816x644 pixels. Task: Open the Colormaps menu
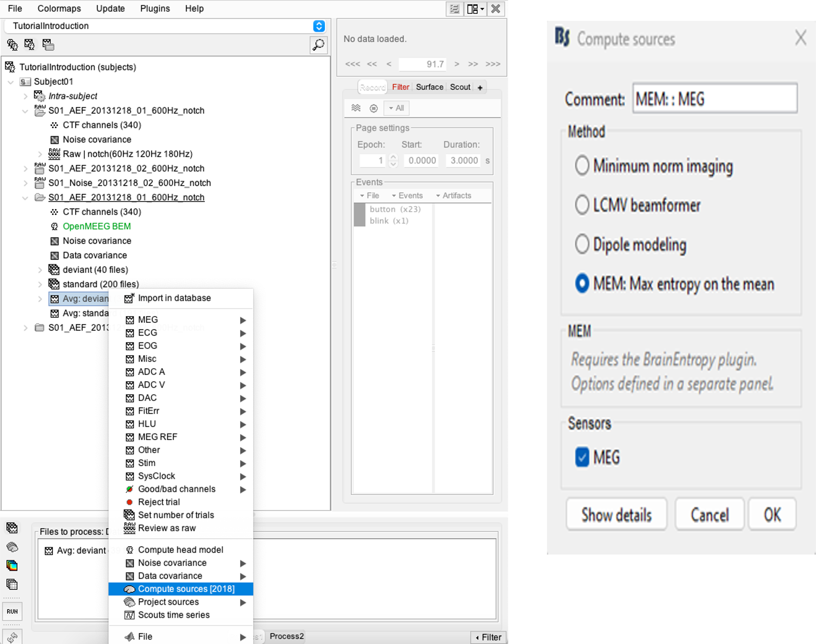click(59, 9)
